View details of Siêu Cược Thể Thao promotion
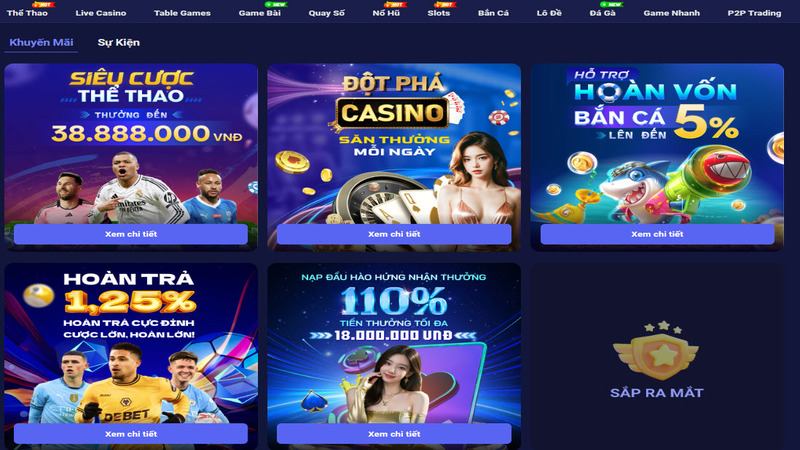 pyautogui.click(x=131, y=234)
